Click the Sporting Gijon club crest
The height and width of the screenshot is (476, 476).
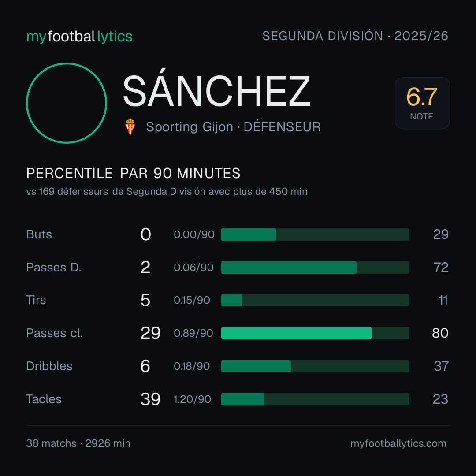click(x=130, y=127)
